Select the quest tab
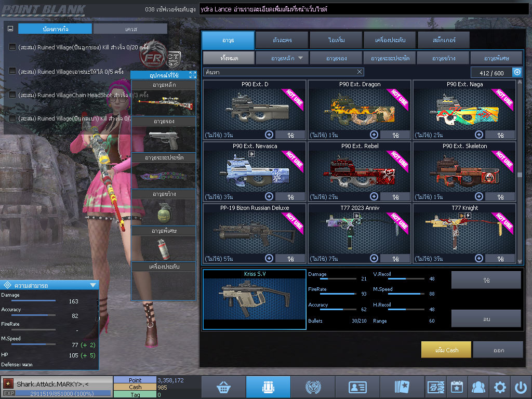Image resolution: width=532 pixels, height=399 pixels. [x=130, y=29]
